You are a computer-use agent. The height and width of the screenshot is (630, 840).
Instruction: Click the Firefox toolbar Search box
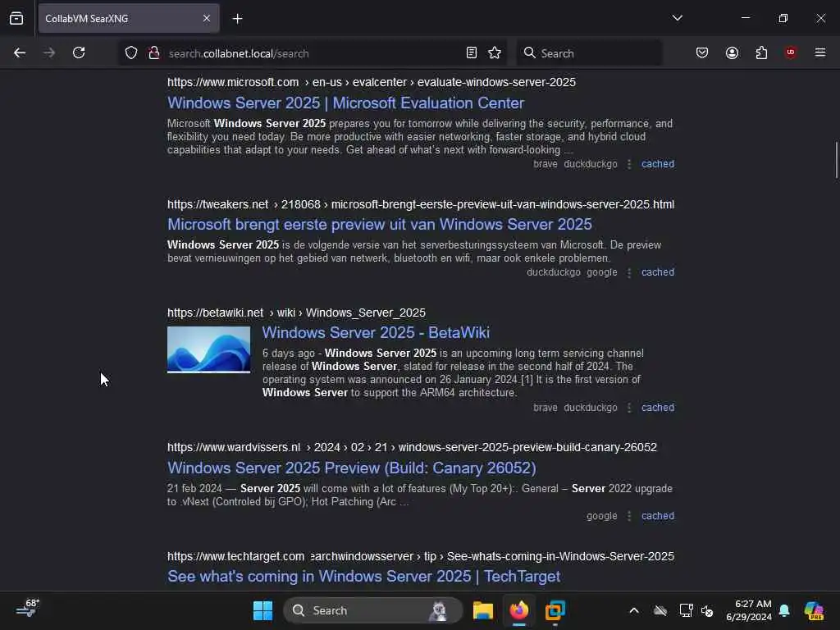pos(589,53)
